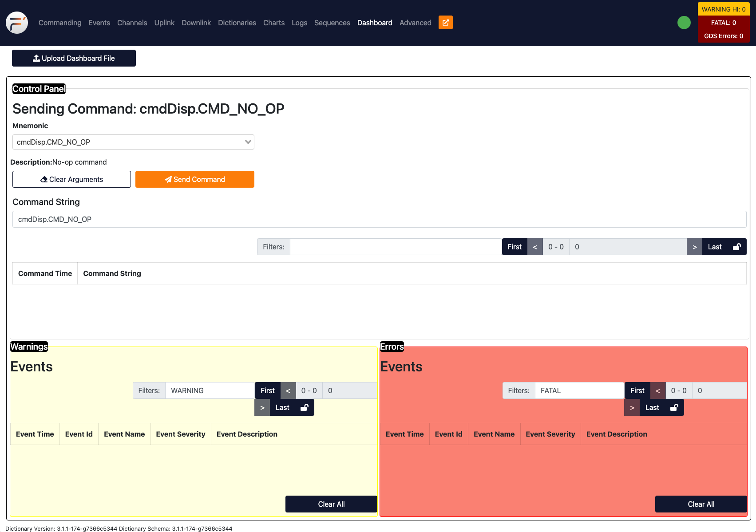Screen dimensions: 756x532
Task: Toggle the padlock in the Warnings events pagination
Action: [305, 407]
